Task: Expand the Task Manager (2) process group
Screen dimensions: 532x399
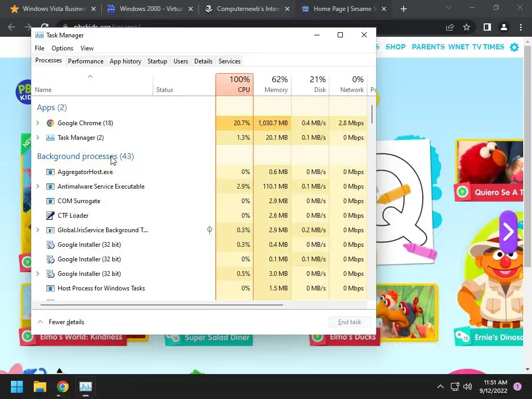Action: pos(37,138)
